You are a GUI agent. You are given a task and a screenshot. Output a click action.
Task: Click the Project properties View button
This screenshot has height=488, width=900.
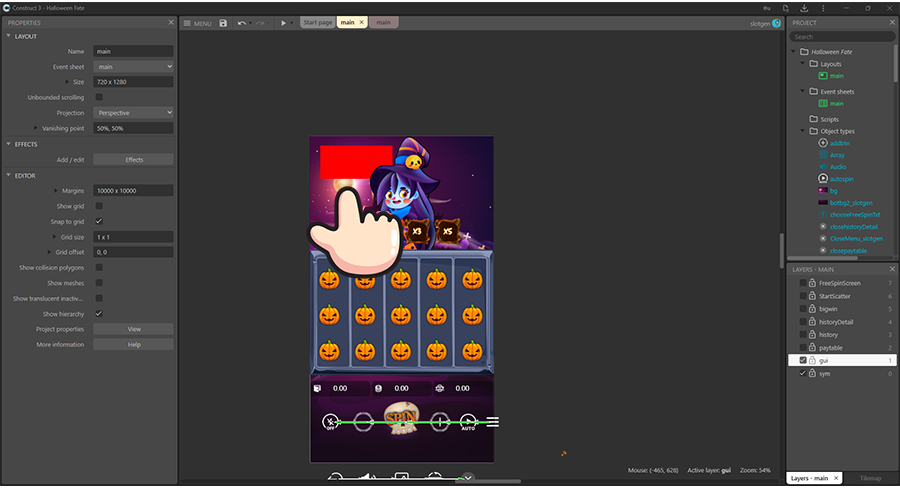[133, 329]
